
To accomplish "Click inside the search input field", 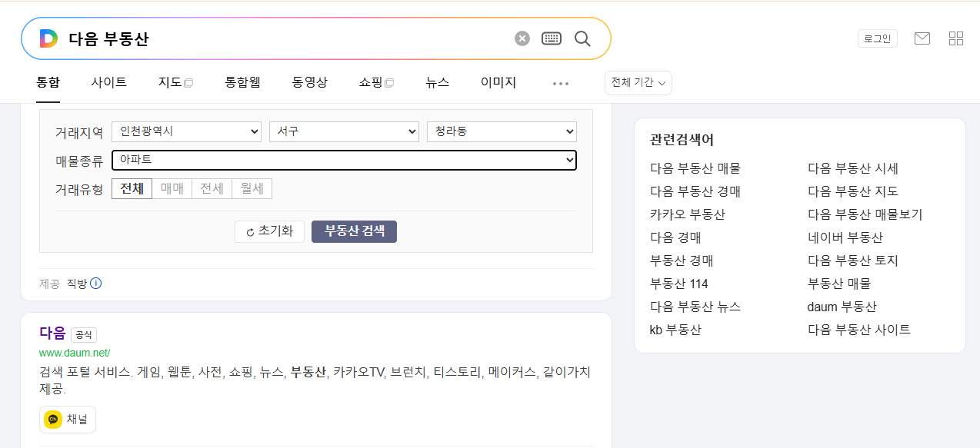I will click(x=285, y=38).
